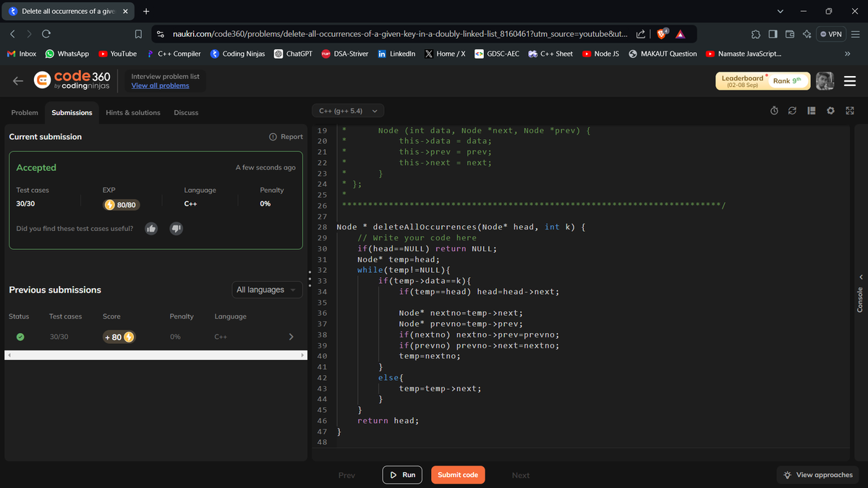
Task: Toggle the Brave VPN button
Action: pyautogui.click(x=831, y=34)
